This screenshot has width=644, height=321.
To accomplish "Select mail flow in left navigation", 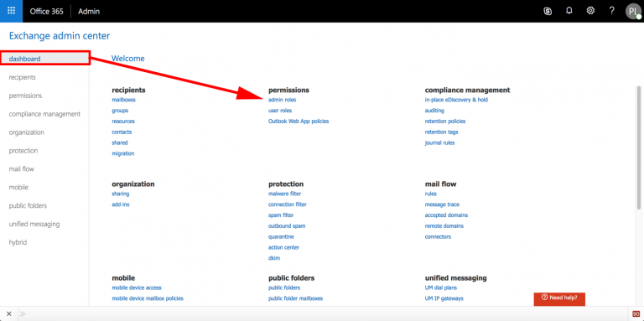I will coord(21,169).
